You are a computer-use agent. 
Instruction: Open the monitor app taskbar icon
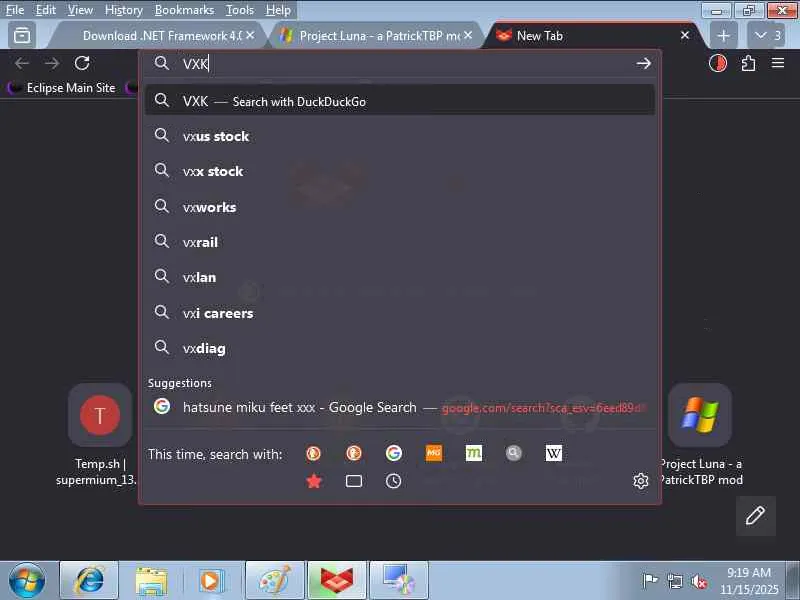click(398, 580)
